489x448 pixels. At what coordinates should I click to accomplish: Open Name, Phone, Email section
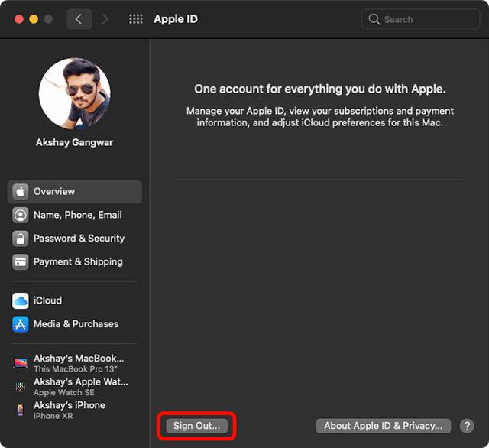pos(75,215)
